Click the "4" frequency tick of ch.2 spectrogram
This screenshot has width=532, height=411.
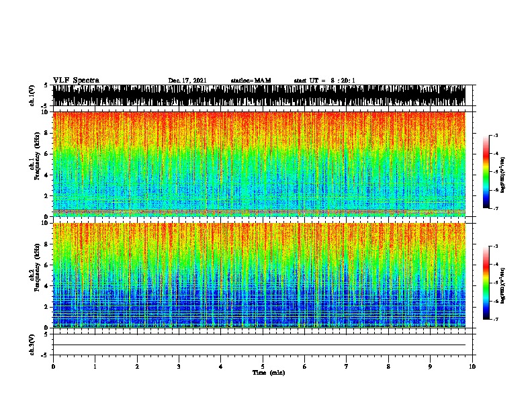[46, 286]
